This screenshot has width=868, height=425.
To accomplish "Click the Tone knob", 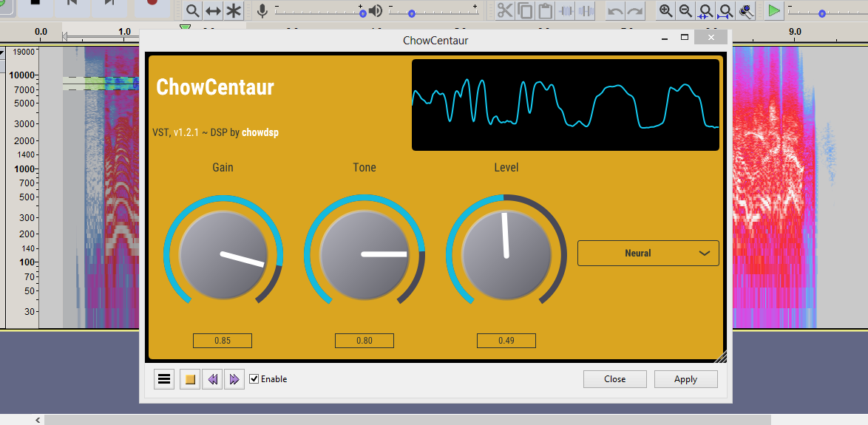I will 365,254.
